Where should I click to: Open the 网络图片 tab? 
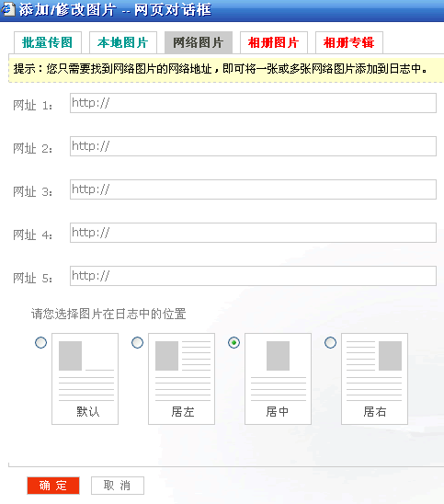click(x=199, y=42)
